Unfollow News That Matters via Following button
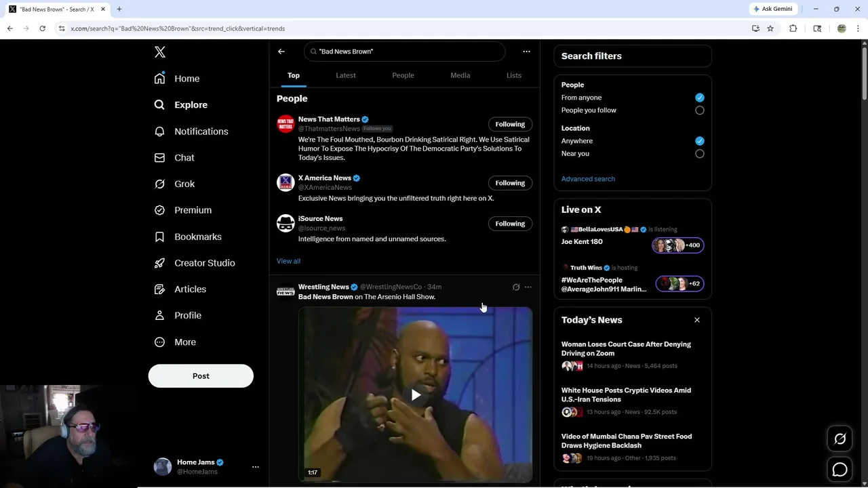Image resolution: width=868 pixels, height=488 pixels. click(510, 125)
